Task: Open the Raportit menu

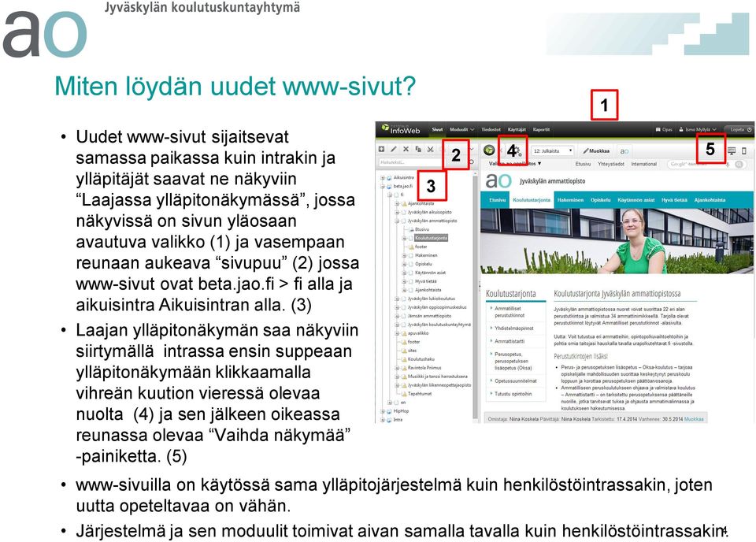Action: point(541,130)
